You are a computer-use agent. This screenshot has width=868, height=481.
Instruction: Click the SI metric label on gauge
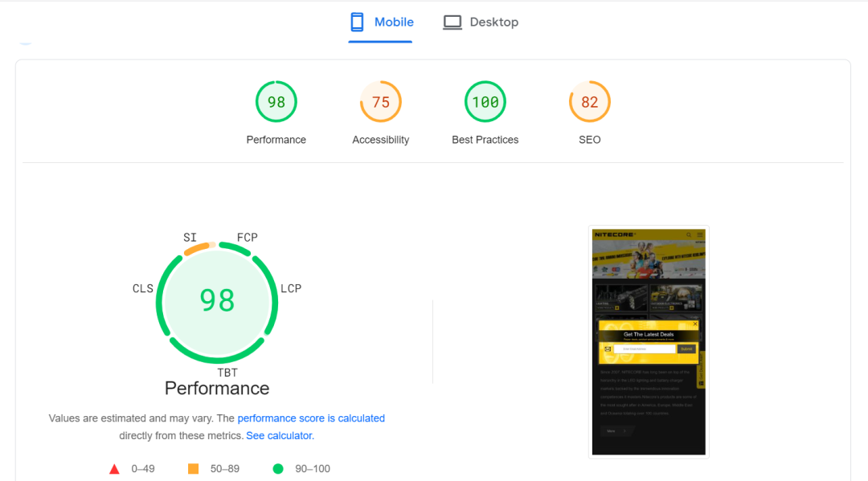pyautogui.click(x=190, y=238)
